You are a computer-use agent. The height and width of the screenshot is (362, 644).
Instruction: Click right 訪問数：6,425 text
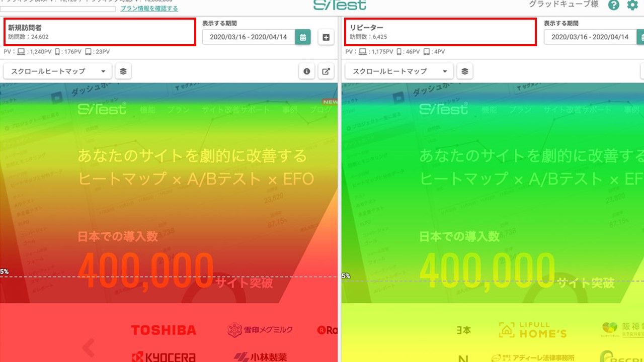[368, 37]
